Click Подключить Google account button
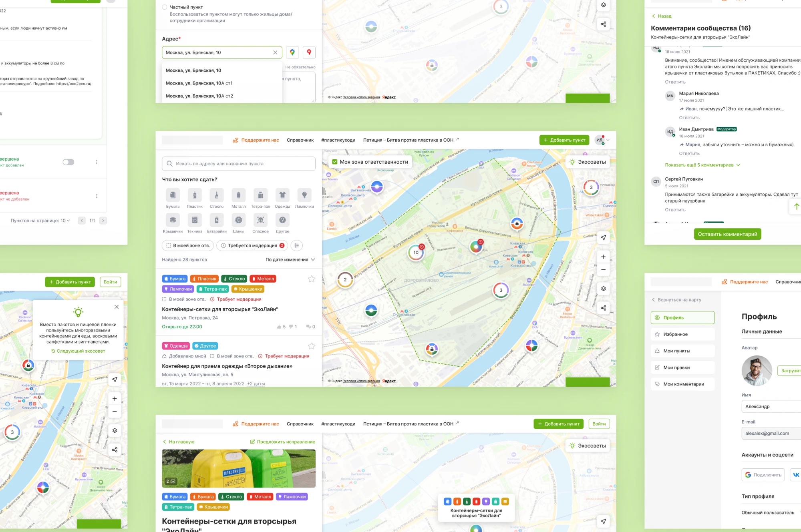Viewport: 801px width, 532px height. 763,475
